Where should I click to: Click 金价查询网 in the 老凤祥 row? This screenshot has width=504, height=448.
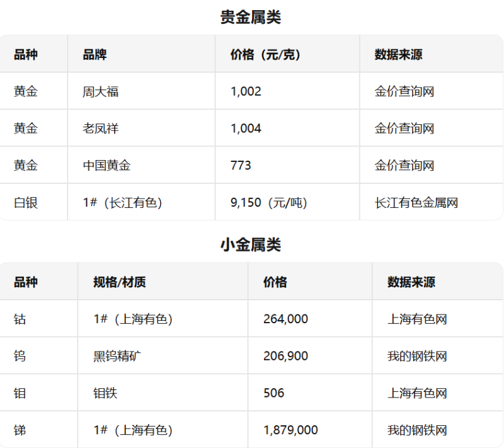coord(404,129)
